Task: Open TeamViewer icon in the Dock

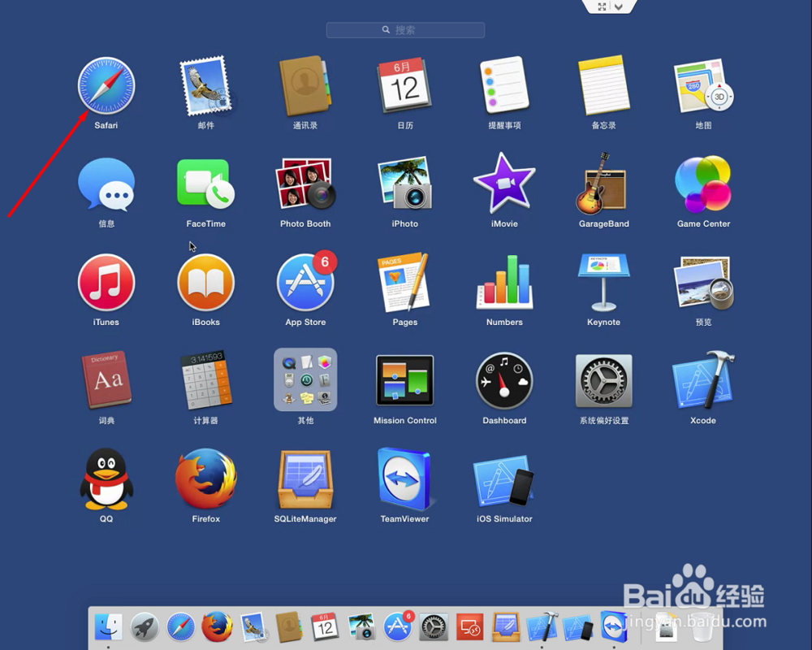Action: tap(614, 626)
